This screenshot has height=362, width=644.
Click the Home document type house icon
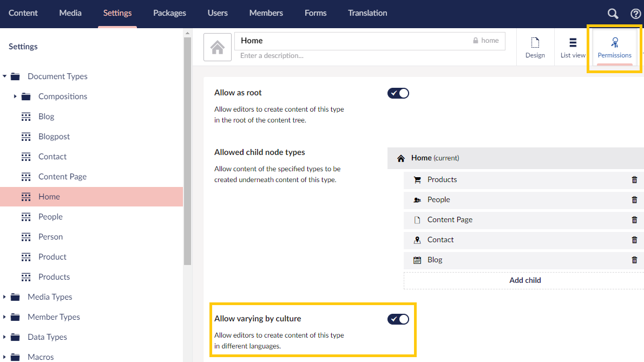217,47
